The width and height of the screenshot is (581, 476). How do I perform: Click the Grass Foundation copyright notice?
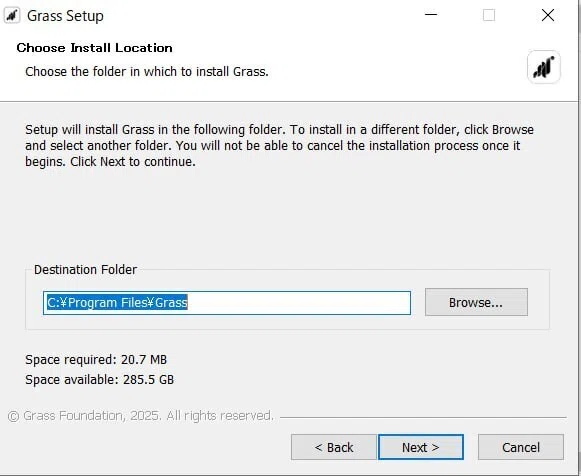tap(140, 416)
